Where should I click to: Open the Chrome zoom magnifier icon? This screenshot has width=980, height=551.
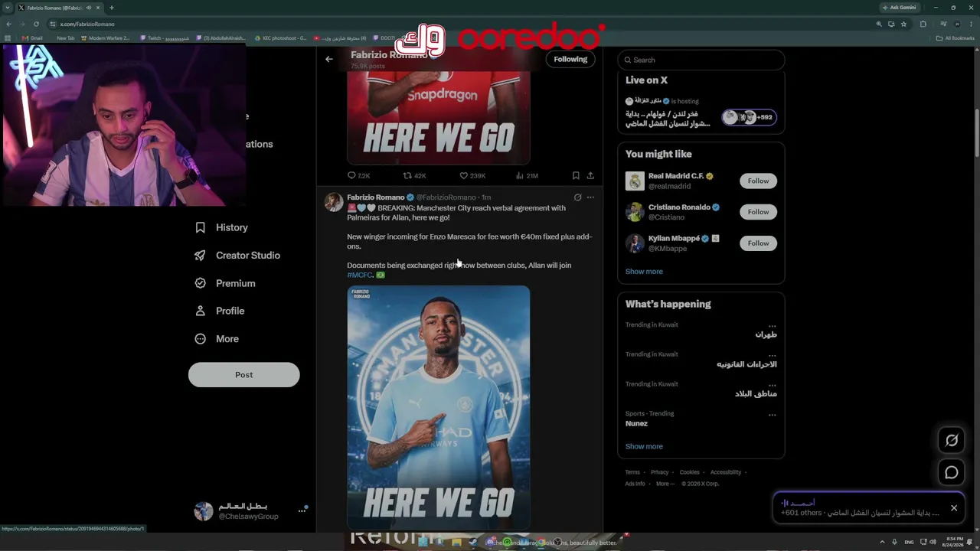click(x=878, y=24)
